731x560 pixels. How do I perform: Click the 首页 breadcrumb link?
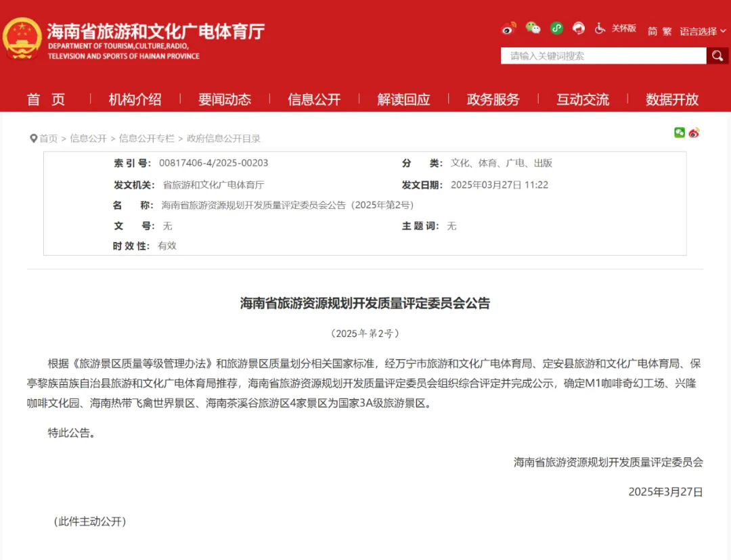point(48,138)
